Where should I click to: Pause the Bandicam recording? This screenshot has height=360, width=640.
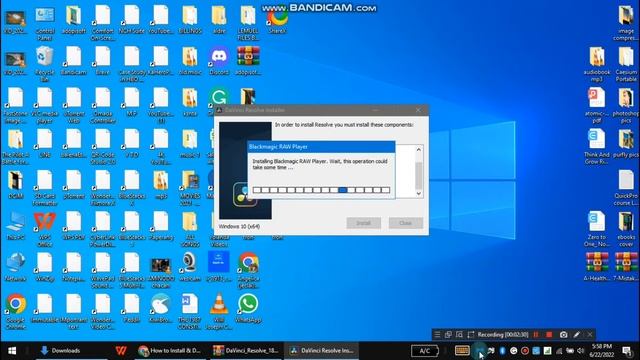(536, 335)
